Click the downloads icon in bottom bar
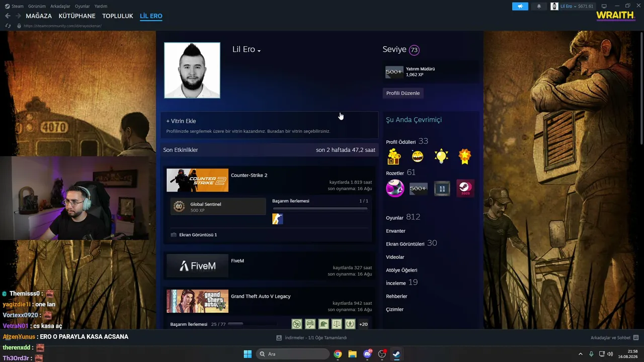The width and height of the screenshot is (644, 362). click(x=279, y=338)
